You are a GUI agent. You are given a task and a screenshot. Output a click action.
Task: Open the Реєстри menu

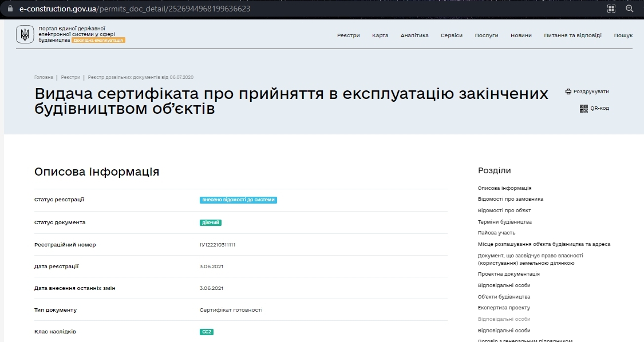point(348,35)
